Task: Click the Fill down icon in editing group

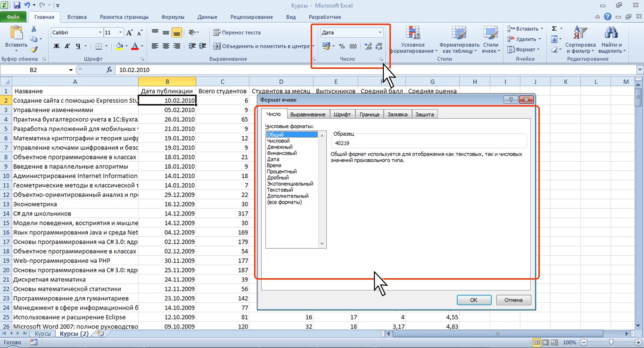Action: tap(554, 39)
